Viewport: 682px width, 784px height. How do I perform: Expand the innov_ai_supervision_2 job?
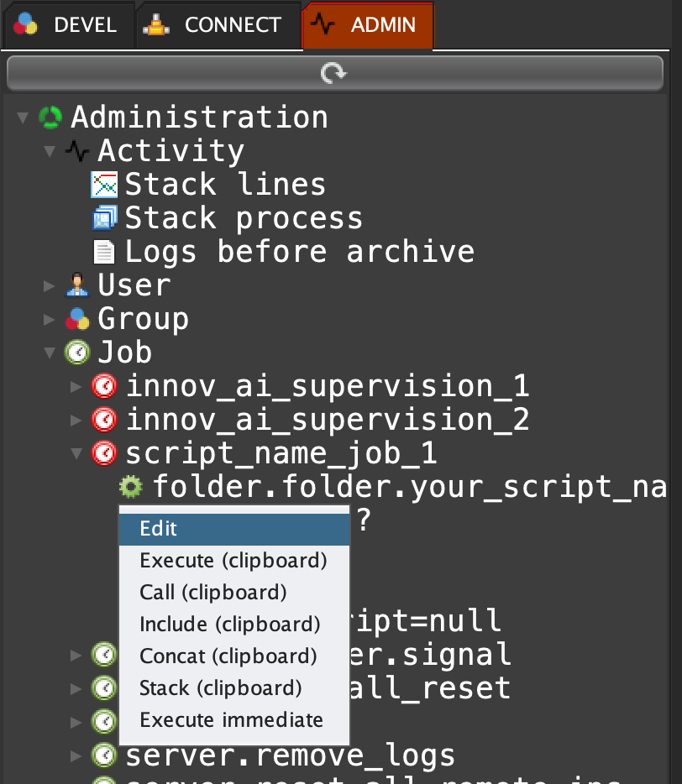coord(77,420)
